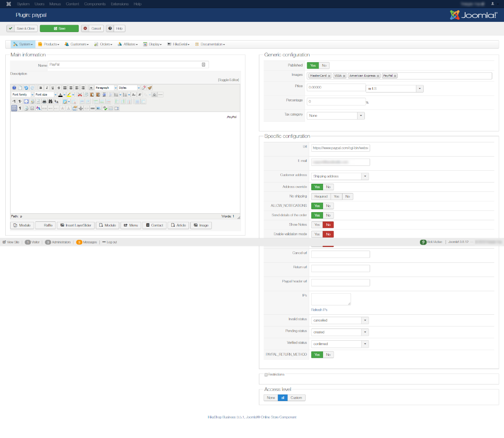The width and height of the screenshot is (504, 438).
Task: Click the green Save button
Action: [59, 28]
